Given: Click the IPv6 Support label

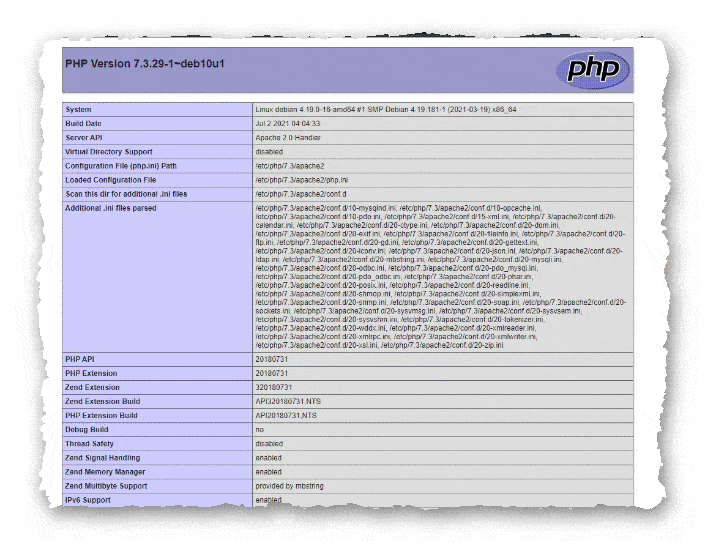Looking at the screenshot, I should (88, 500).
